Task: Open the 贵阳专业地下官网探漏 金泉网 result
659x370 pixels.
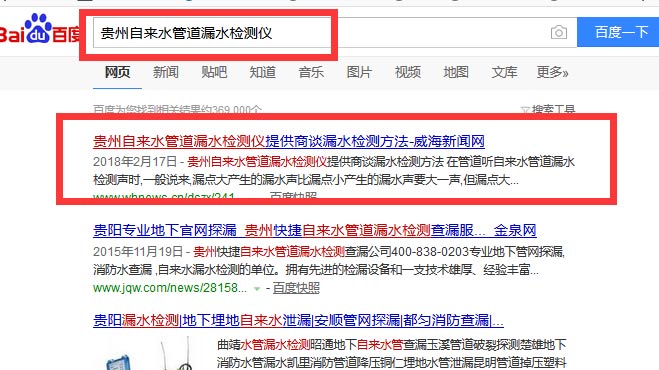Action: pos(315,230)
